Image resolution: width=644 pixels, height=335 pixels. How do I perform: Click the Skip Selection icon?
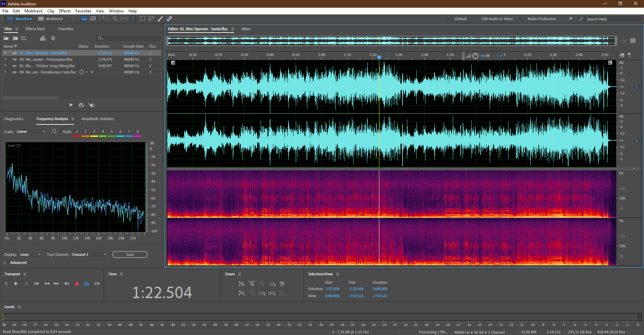pyautogui.click(x=97, y=284)
